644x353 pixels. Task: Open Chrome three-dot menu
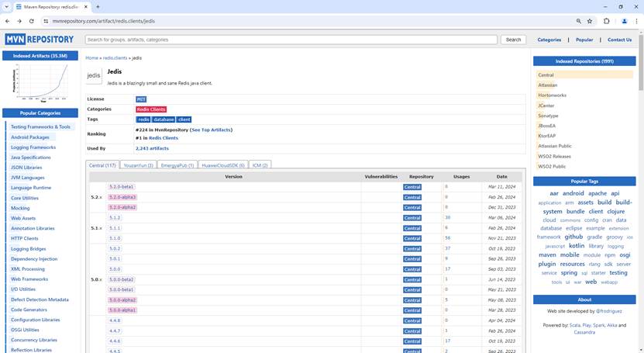(x=636, y=21)
